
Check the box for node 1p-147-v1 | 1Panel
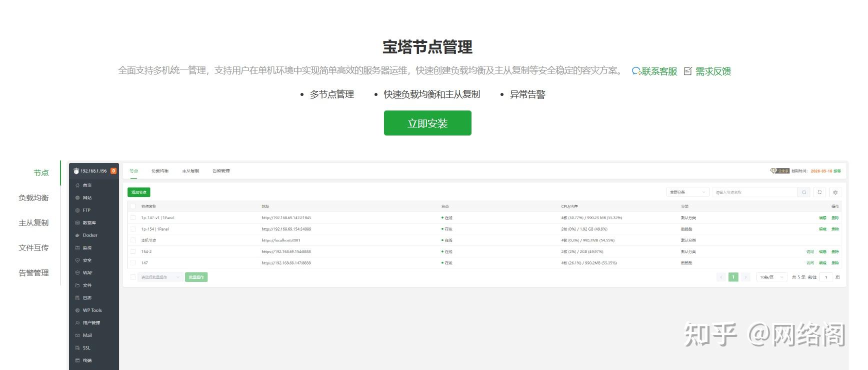(x=132, y=218)
